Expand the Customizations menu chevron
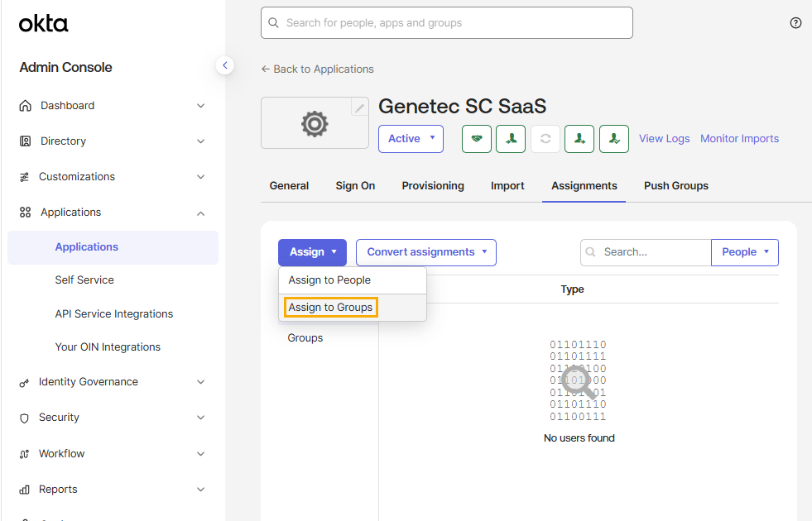Screen dimensions: 812x521 coord(201,177)
